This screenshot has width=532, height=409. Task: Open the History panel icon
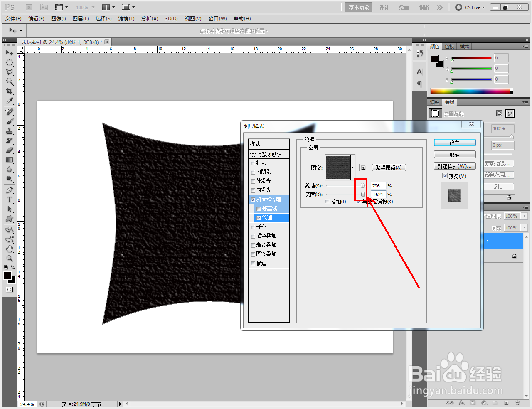419,53
